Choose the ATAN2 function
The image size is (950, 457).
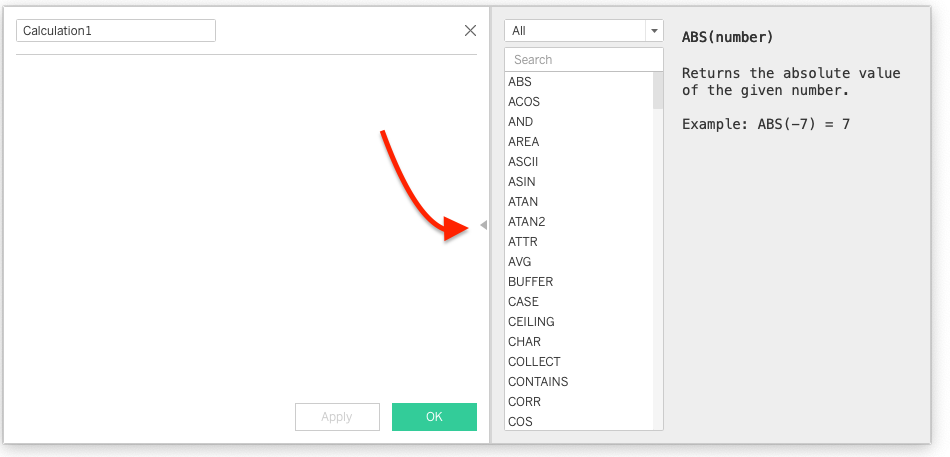527,222
